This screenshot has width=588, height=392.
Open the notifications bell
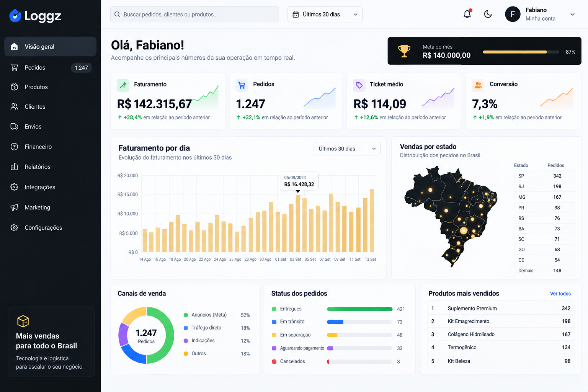467,14
